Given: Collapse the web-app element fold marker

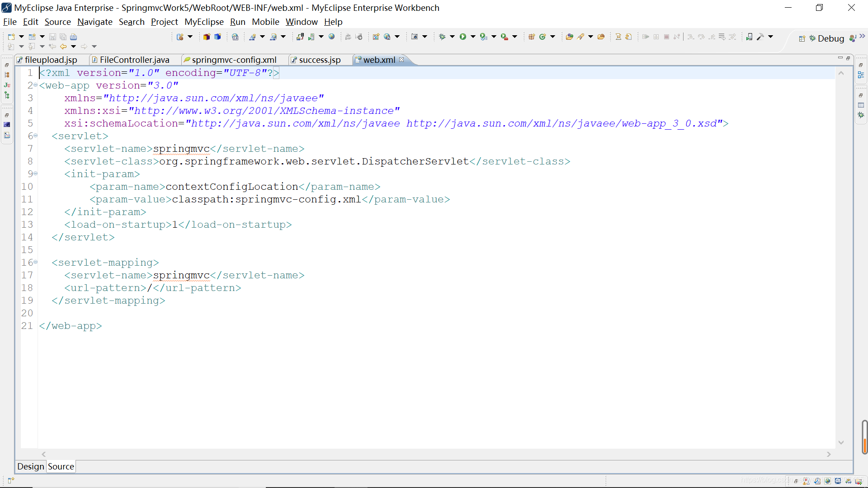Looking at the screenshot, I should point(35,85).
